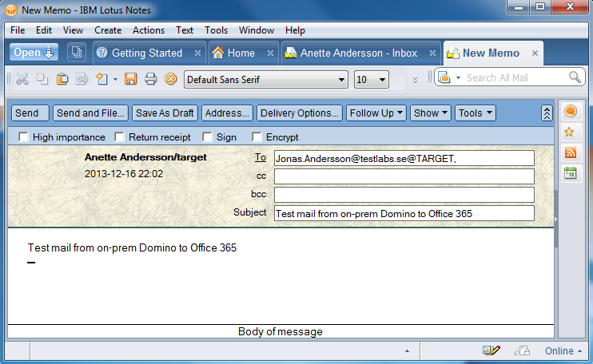Viewport: 593px width, 364px height.
Task: Click the orange stop/cancel icon
Action: [x=170, y=79]
